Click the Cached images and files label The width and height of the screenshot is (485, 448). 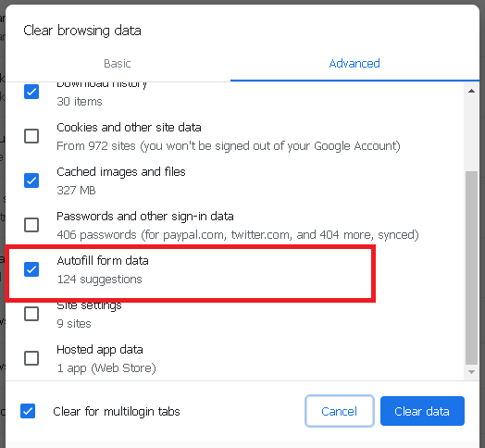tap(121, 172)
